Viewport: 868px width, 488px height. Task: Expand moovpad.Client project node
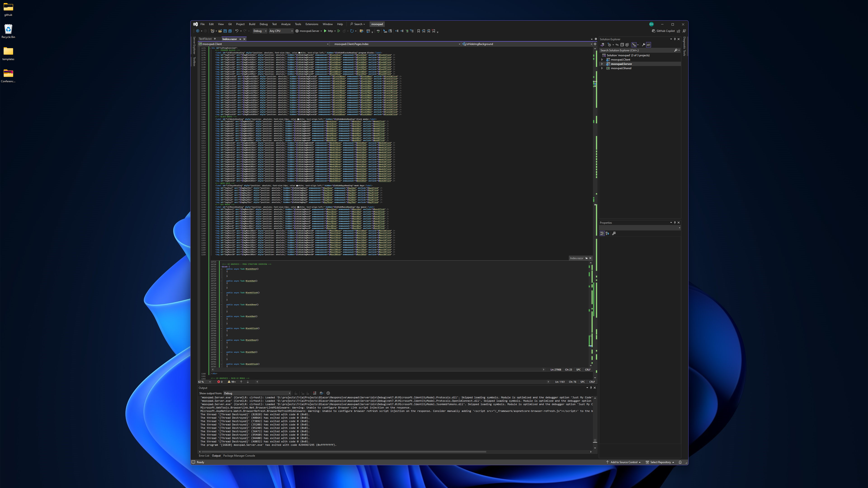pos(602,60)
